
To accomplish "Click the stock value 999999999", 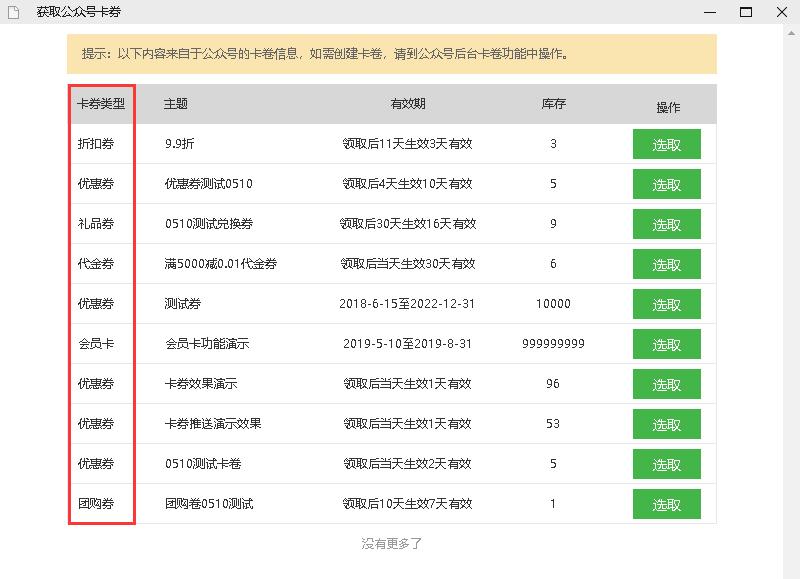I will 553,344.
